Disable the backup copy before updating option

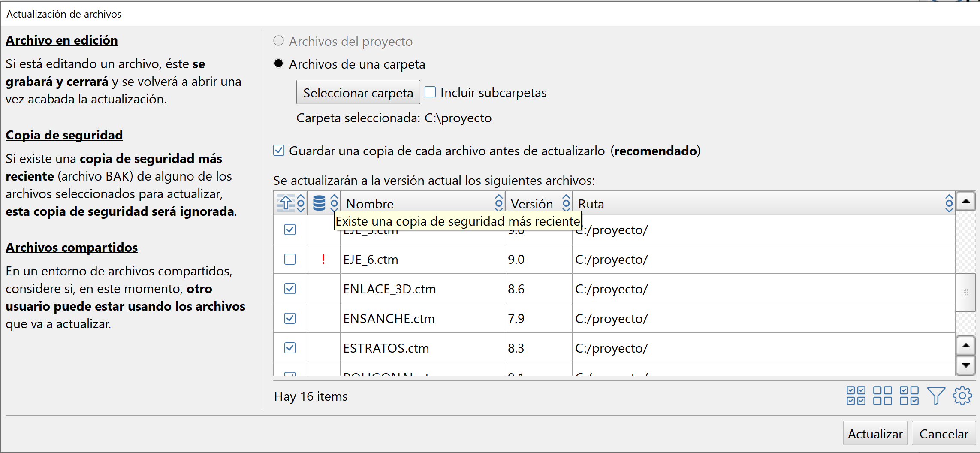point(279,150)
